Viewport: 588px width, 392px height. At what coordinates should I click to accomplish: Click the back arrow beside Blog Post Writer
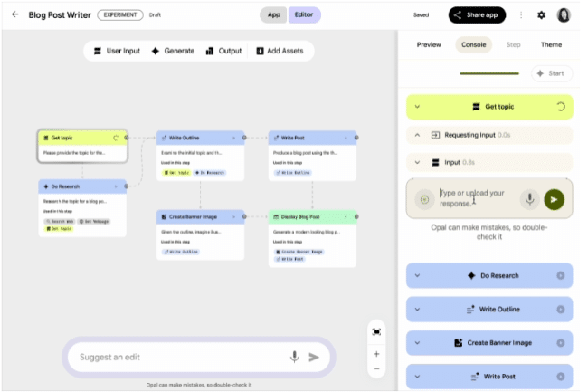pos(14,14)
